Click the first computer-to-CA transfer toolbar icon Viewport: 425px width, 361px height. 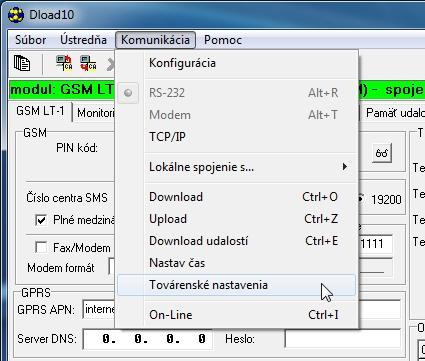64,63
